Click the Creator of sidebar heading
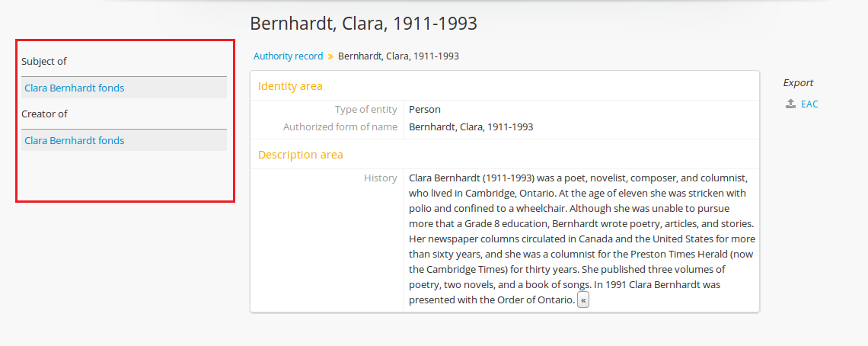 click(44, 114)
